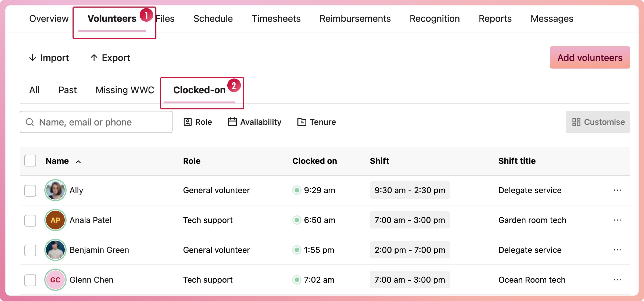The image size is (644, 301).
Task: Tick the checkbox next to Ally
Action: pos(30,190)
